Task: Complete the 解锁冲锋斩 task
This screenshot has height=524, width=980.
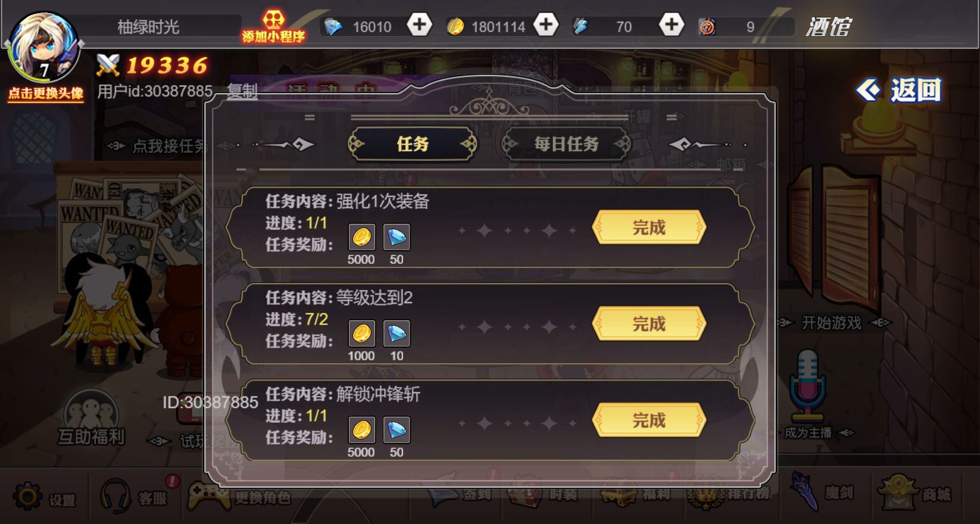Action: pyautogui.click(x=649, y=420)
